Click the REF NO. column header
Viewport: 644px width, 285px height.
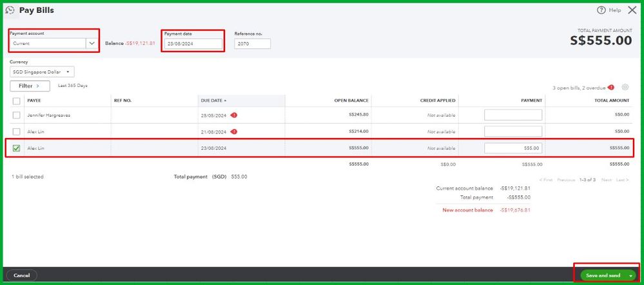(122, 101)
